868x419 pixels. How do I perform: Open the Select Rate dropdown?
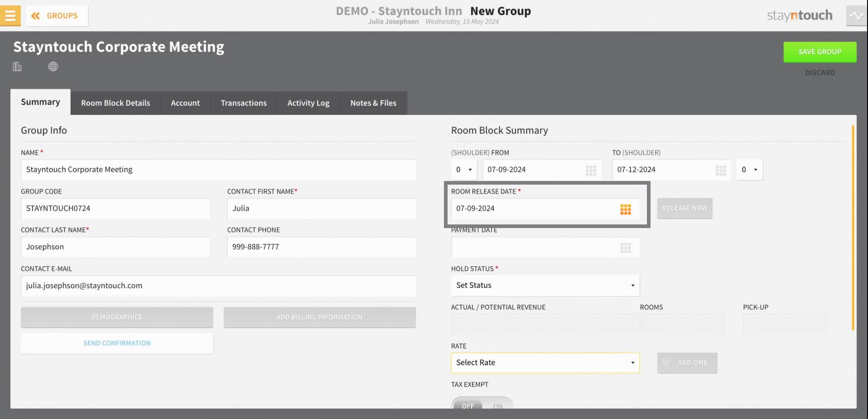pyautogui.click(x=545, y=363)
